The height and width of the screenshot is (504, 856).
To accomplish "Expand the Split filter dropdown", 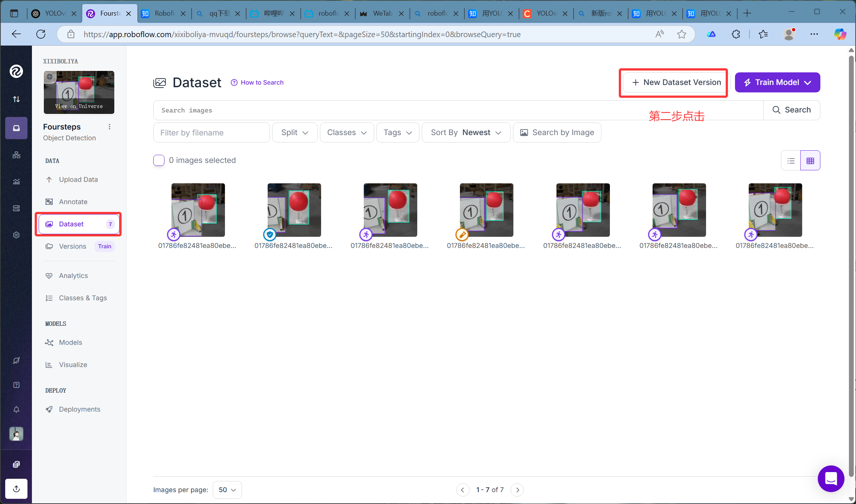I will (x=295, y=132).
